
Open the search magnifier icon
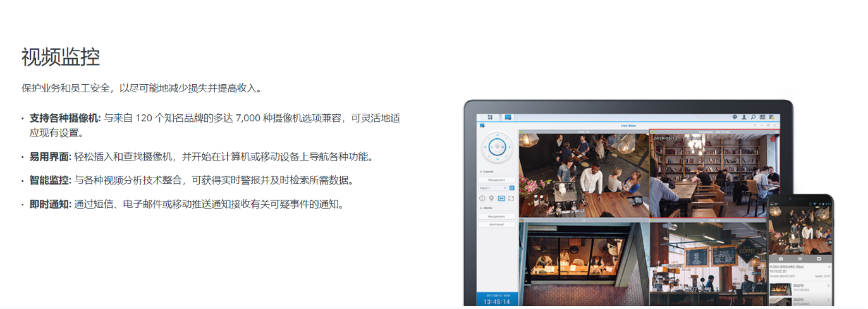(753, 117)
